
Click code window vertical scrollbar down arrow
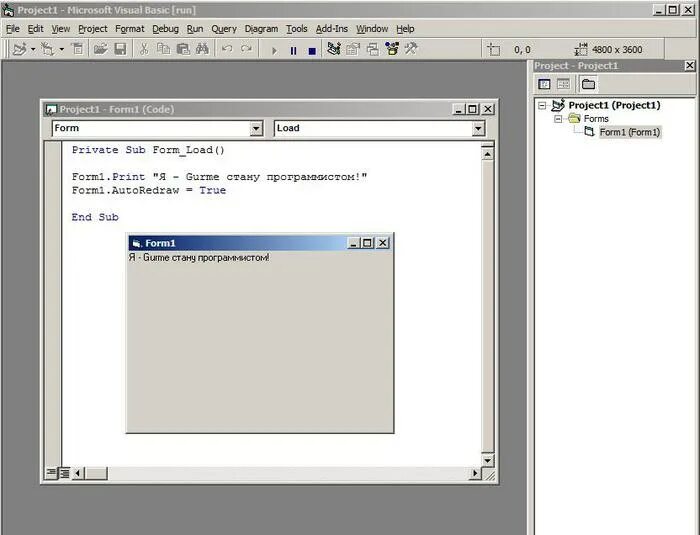[x=488, y=460]
